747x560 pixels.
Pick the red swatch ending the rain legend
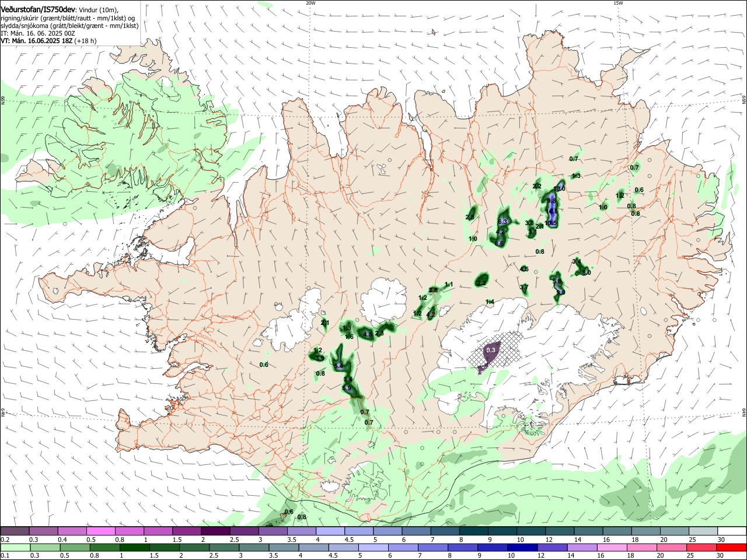tap(731, 547)
